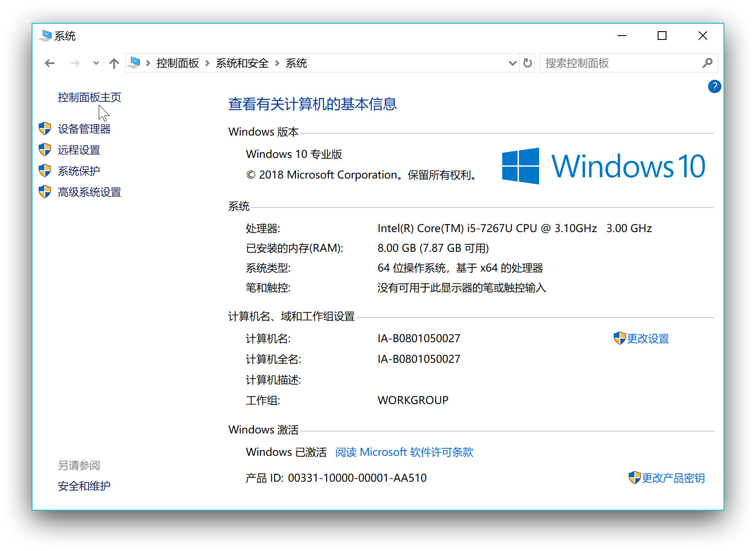The height and width of the screenshot is (551, 756).
Task: Click the Forward arrow navigation button
Action: pos(75,63)
